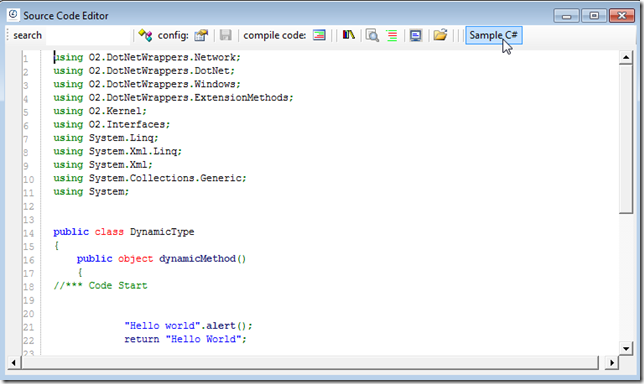Click 'return "Hello World";' on line 22
This screenshot has width=644, height=384.
pyautogui.click(x=186, y=339)
